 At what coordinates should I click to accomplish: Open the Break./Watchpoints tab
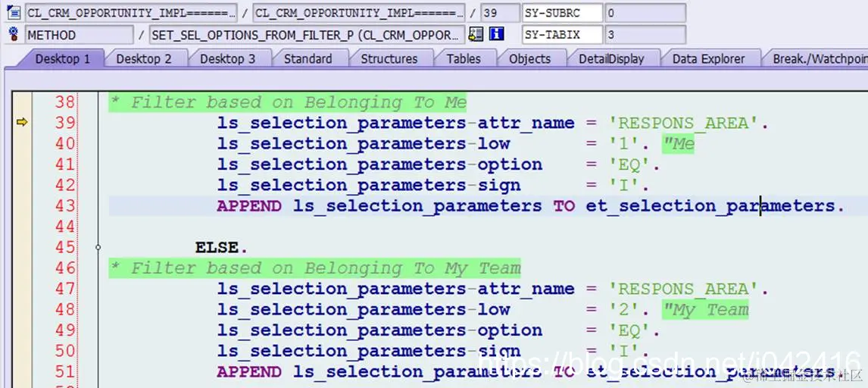coord(820,58)
